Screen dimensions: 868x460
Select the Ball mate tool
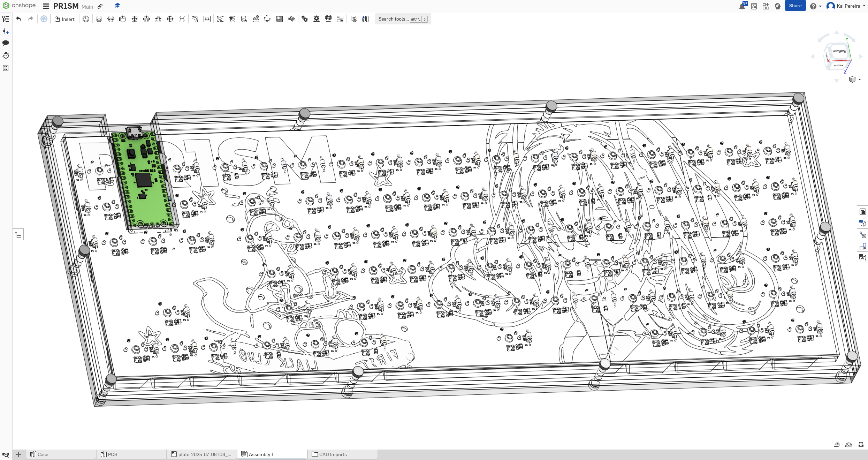pos(170,19)
